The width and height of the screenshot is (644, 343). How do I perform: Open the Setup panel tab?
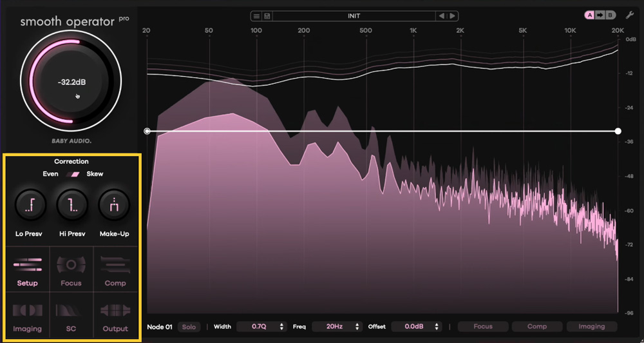[28, 269]
